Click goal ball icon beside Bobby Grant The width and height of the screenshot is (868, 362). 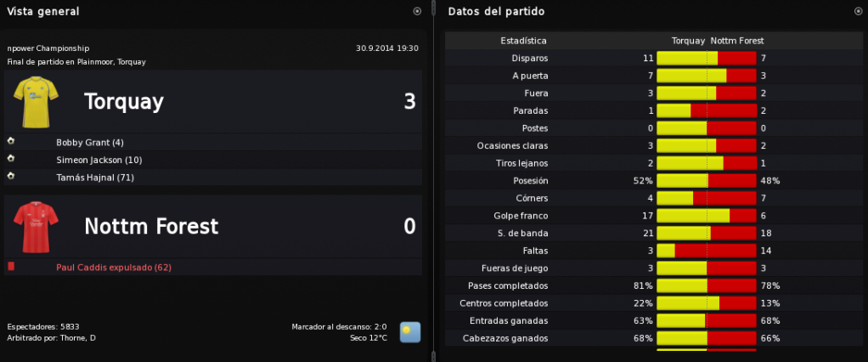click(x=10, y=141)
